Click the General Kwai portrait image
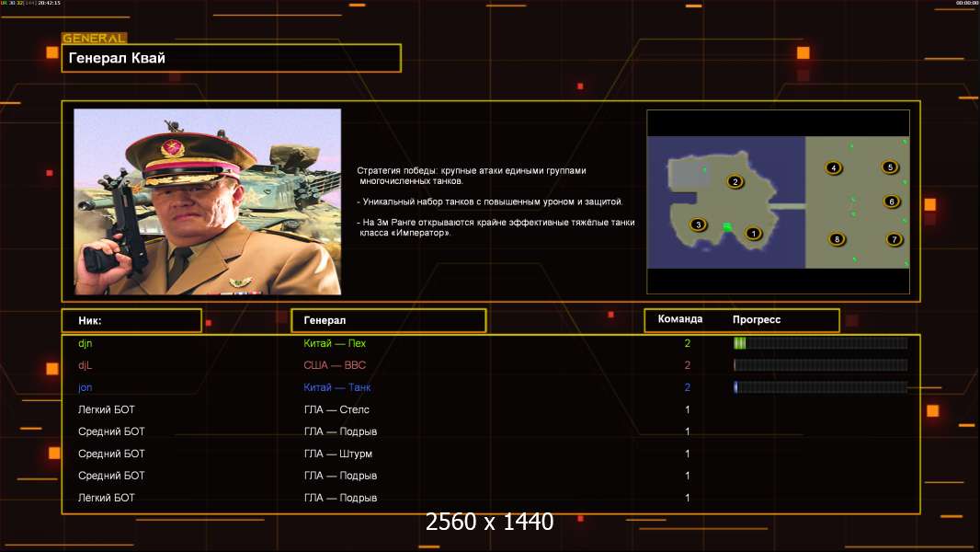This screenshot has height=552, width=980. click(208, 201)
